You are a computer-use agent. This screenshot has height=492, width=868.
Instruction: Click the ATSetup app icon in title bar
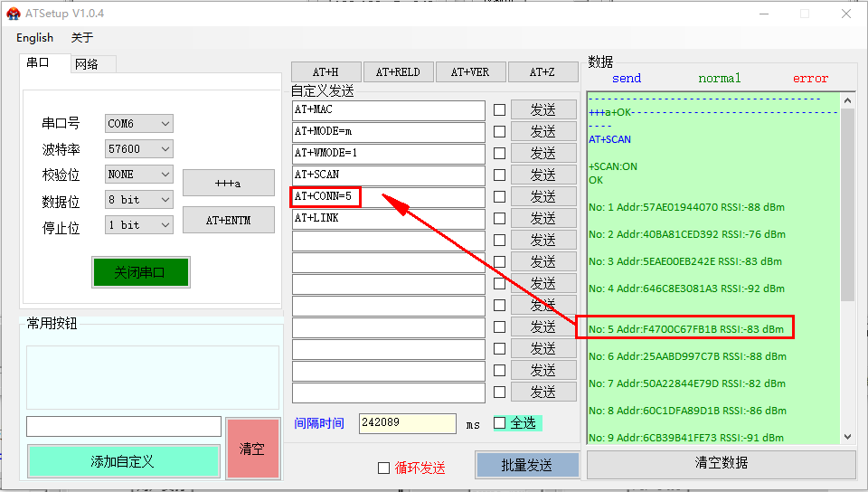tap(14, 14)
